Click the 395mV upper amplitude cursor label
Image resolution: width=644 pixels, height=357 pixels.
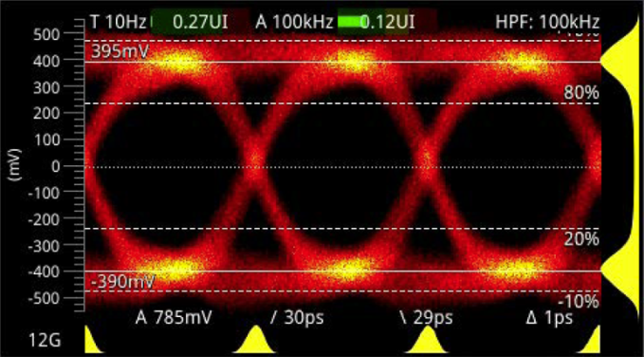click(x=120, y=52)
